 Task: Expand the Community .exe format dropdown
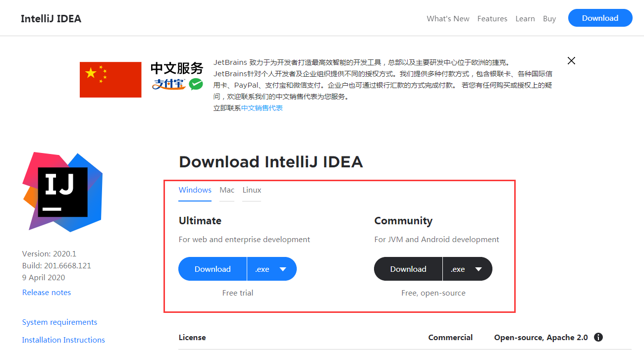pos(467,269)
